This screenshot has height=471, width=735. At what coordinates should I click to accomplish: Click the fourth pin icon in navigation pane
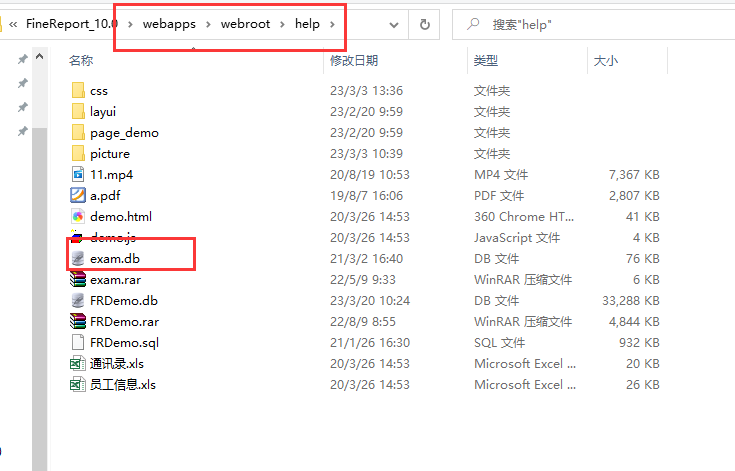[x=22, y=131]
